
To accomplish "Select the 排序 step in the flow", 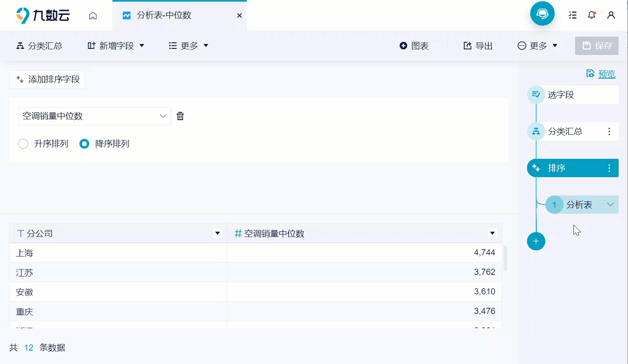I will (573, 168).
